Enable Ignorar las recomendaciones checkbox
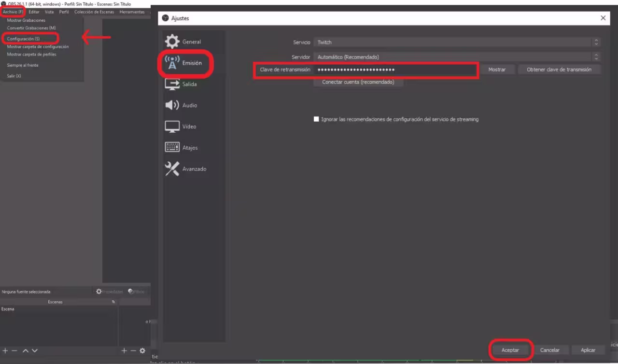The image size is (618, 364). pyautogui.click(x=316, y=119)
